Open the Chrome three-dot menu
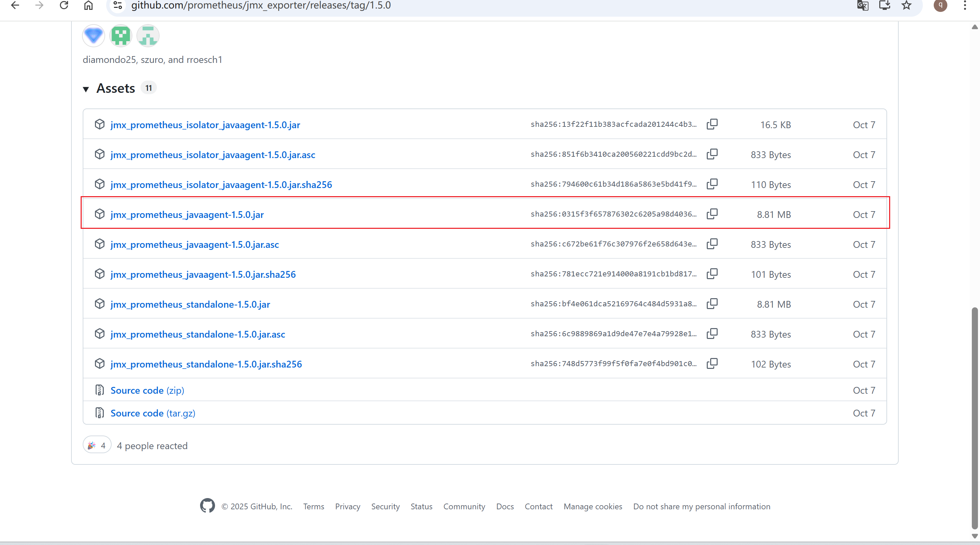The height and width of the screenshot is (545, 980). (x=965, y=5)
